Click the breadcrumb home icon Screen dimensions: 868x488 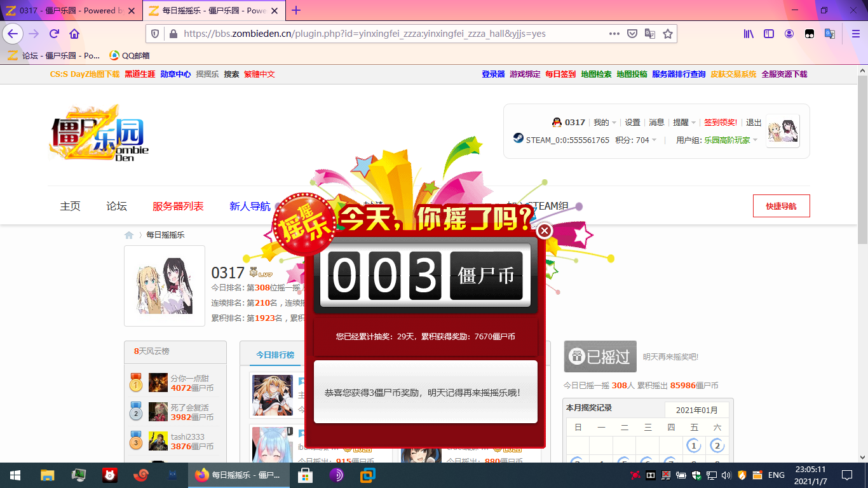[129, 235]
